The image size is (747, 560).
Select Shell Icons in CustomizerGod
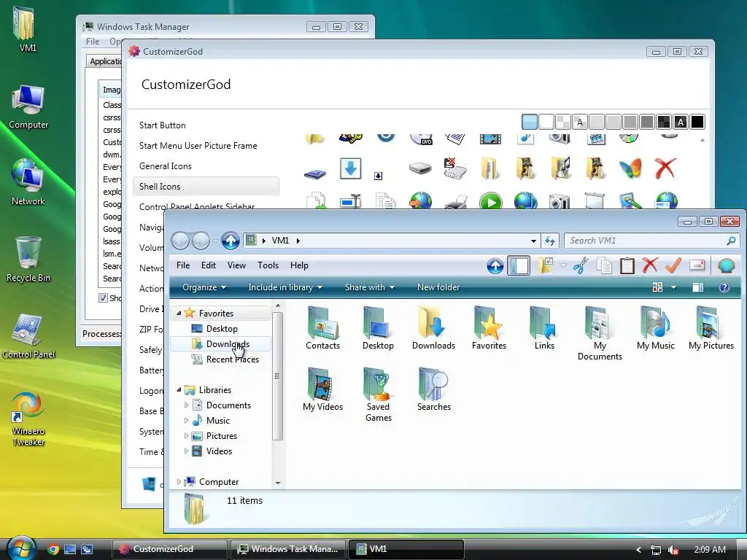click(x=206, y=186)
